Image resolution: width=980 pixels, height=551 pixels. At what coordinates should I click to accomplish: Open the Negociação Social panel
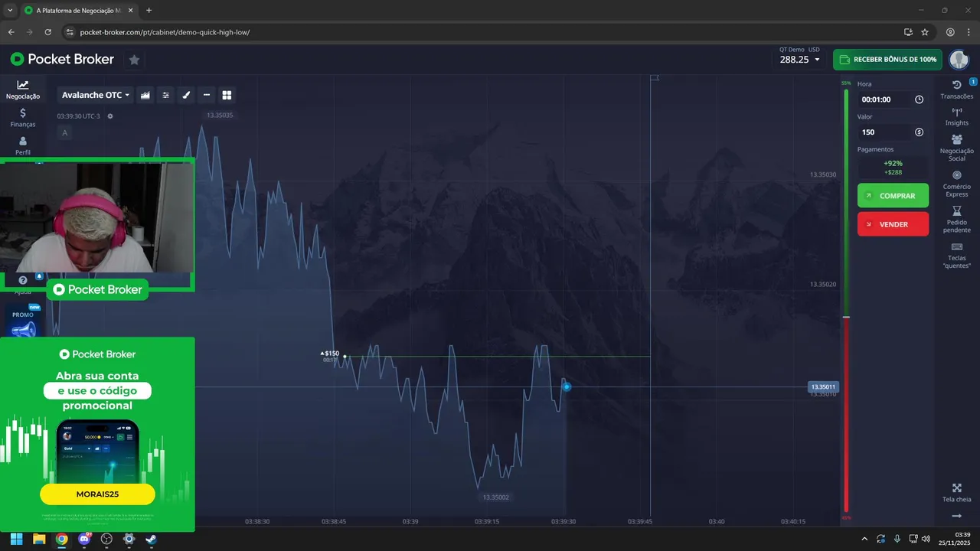[956, 148]
